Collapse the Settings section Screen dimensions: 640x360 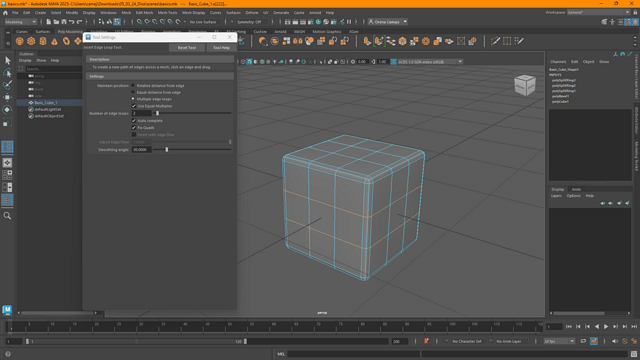pos(160,76)
